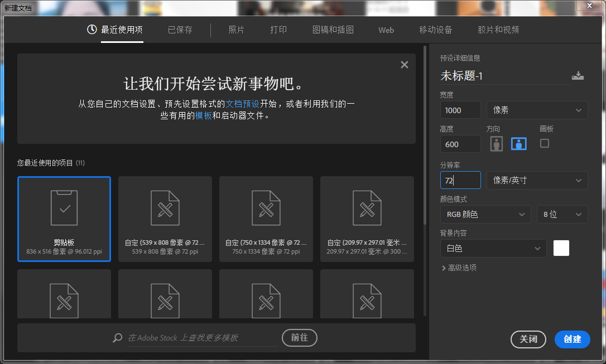Open the width units dropdown showing 像素
The image size is (606, 364).
[x=537, y=110]
